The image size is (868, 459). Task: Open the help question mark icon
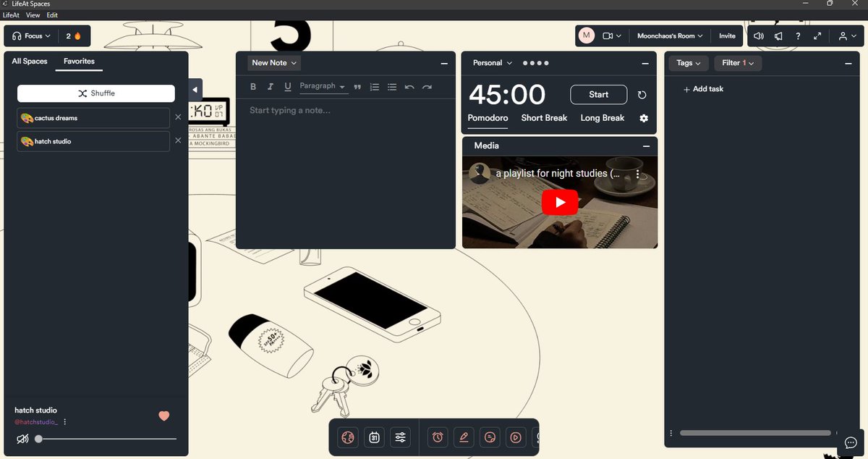(798, 35)
